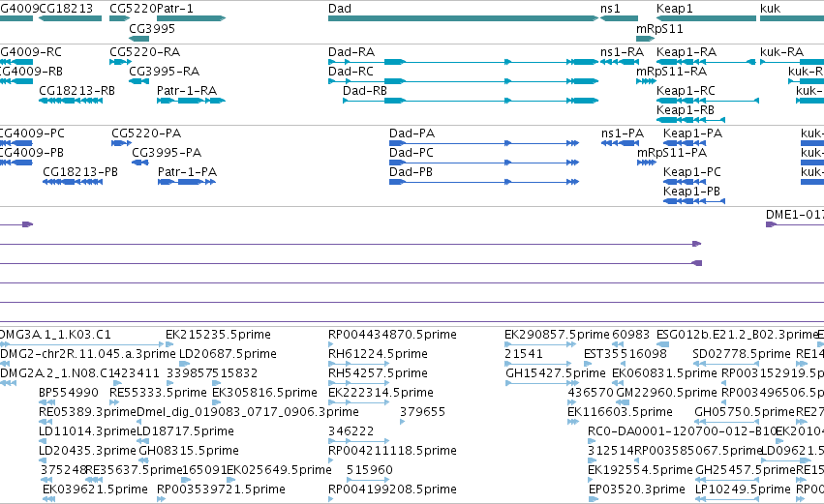Click EST RP003539721.5prime
The width and height of the screenshot is (824, 504).
[221, 489]
